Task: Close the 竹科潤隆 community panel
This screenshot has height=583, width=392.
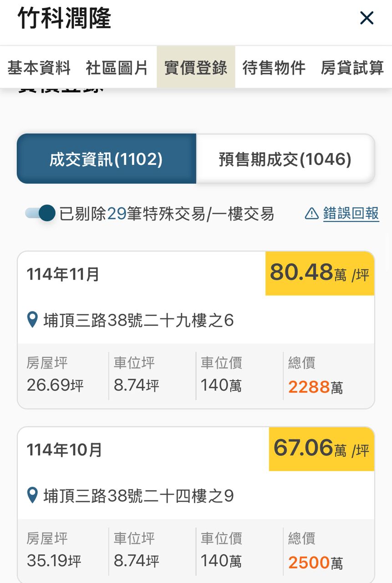Action: click(x=367, y=18)
